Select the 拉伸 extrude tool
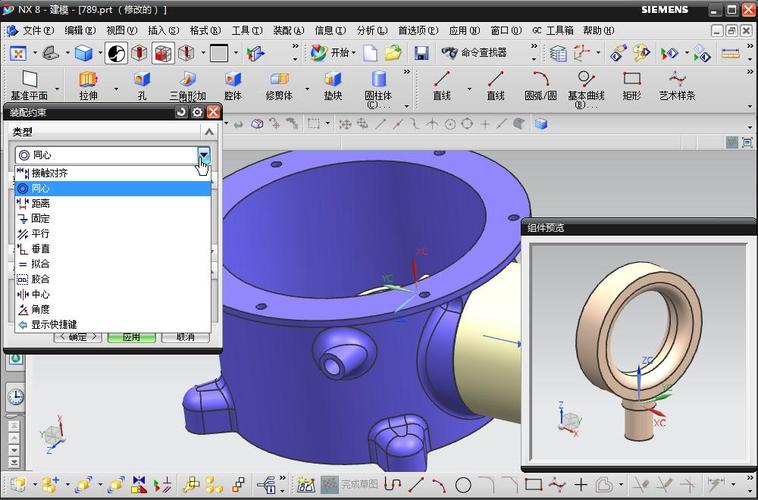 pyautogui.click(x=88, y=85)
